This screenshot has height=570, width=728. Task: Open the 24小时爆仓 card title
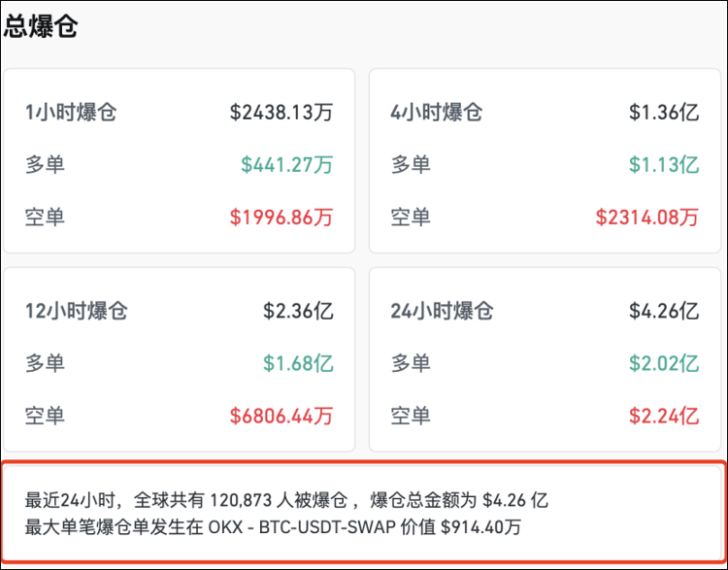442,311
